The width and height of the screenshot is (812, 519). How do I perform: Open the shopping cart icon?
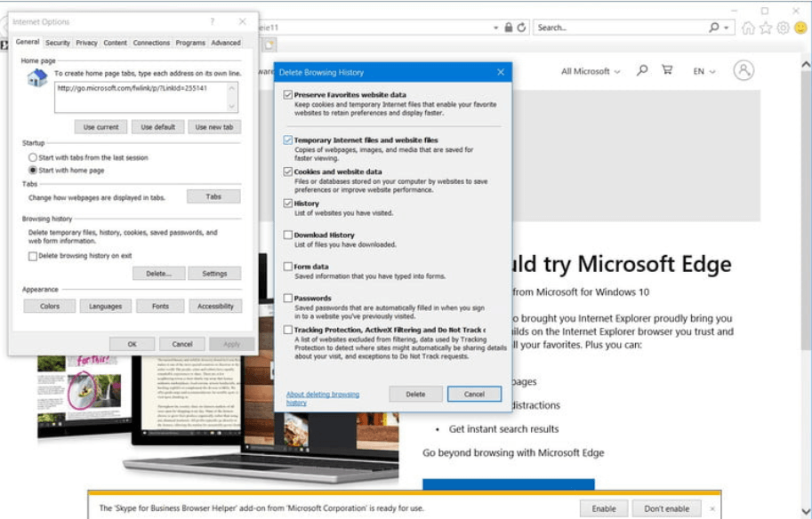point(667,70)
